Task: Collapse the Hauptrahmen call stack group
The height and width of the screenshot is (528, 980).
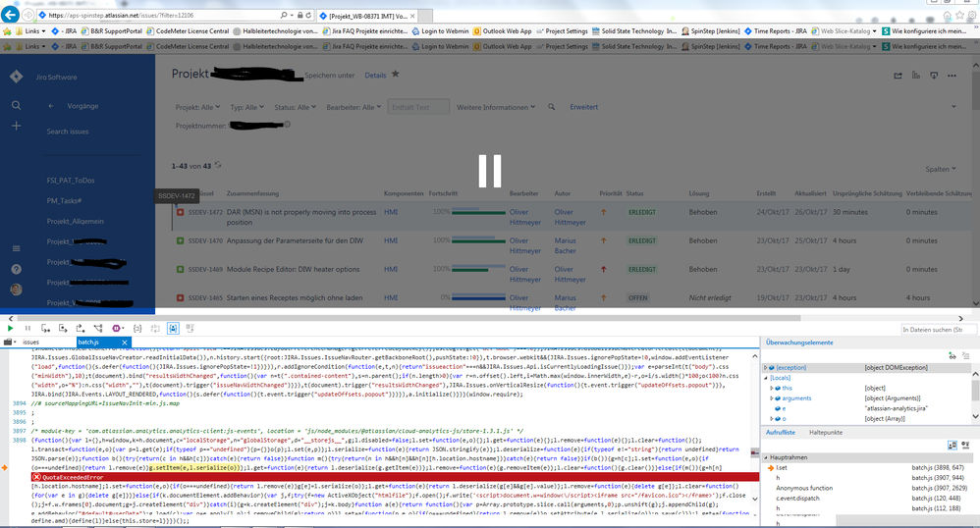Action: (x=766, y=457)
